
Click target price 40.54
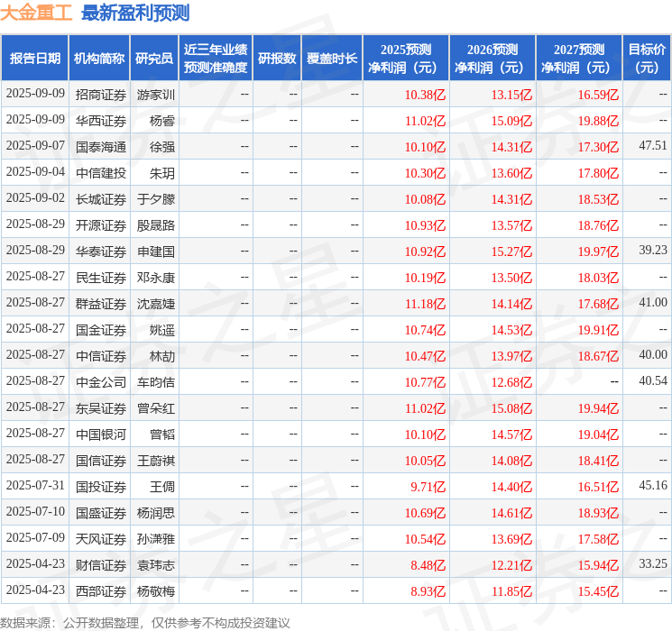click(x=653, y=380)
